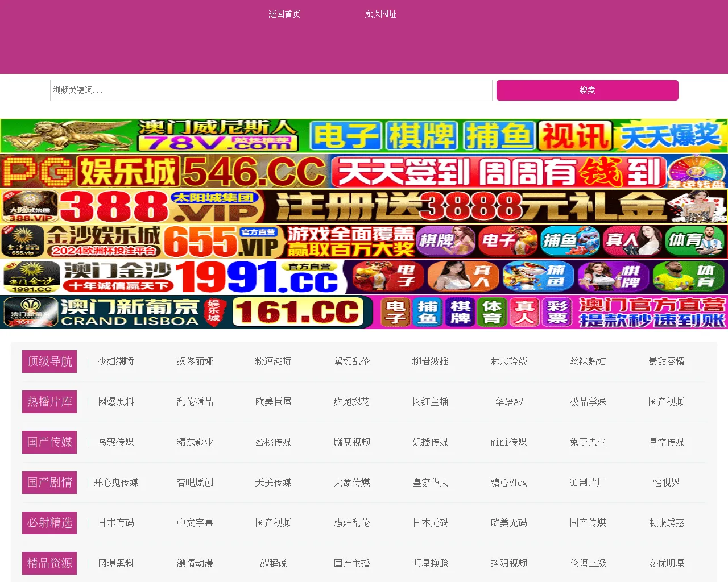Select the AV解说 link

(x=274, y=563)
